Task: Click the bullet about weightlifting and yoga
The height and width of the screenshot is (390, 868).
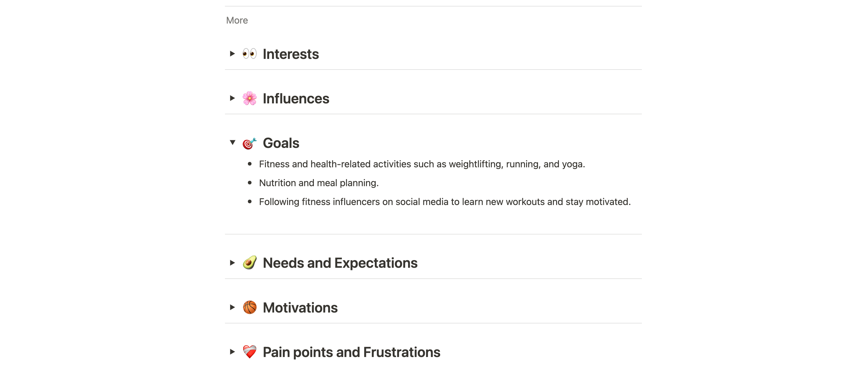Action: [422, 164]
